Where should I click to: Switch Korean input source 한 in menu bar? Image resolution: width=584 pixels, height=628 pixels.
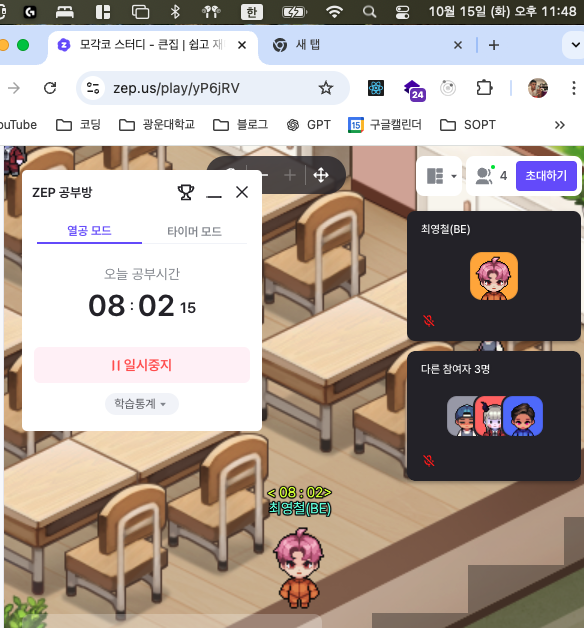(x=252, y=12)
